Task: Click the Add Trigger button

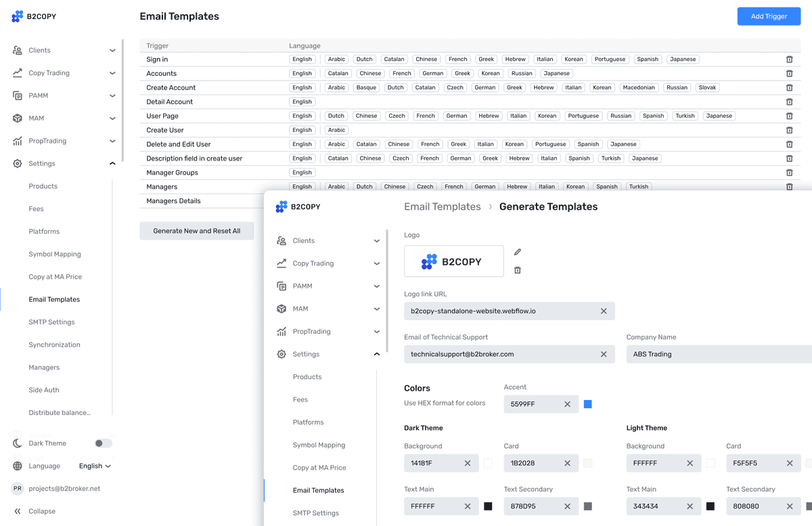Action: 769,16
